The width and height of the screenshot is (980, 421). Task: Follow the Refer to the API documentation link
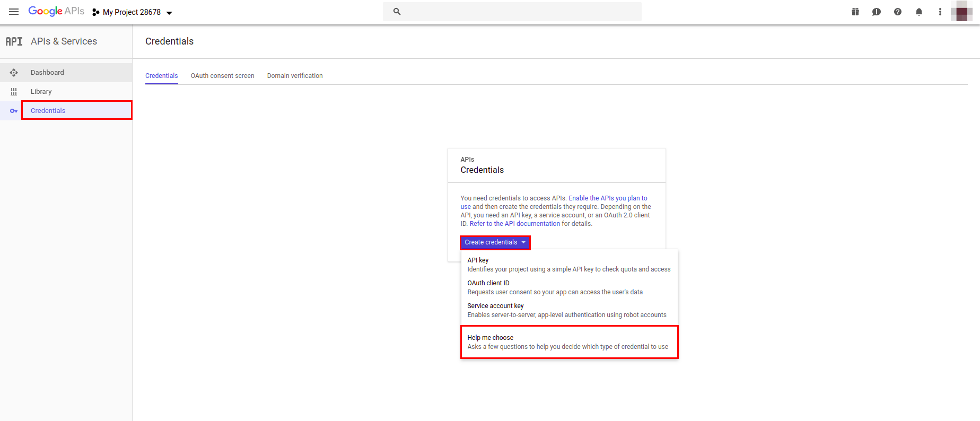tap(515, 224)
